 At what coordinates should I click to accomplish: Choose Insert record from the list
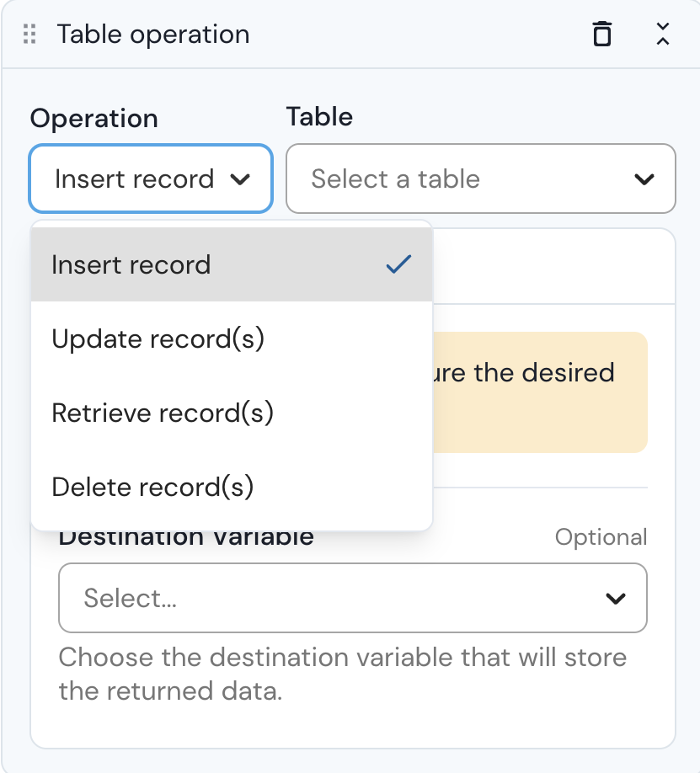[131, 264]
